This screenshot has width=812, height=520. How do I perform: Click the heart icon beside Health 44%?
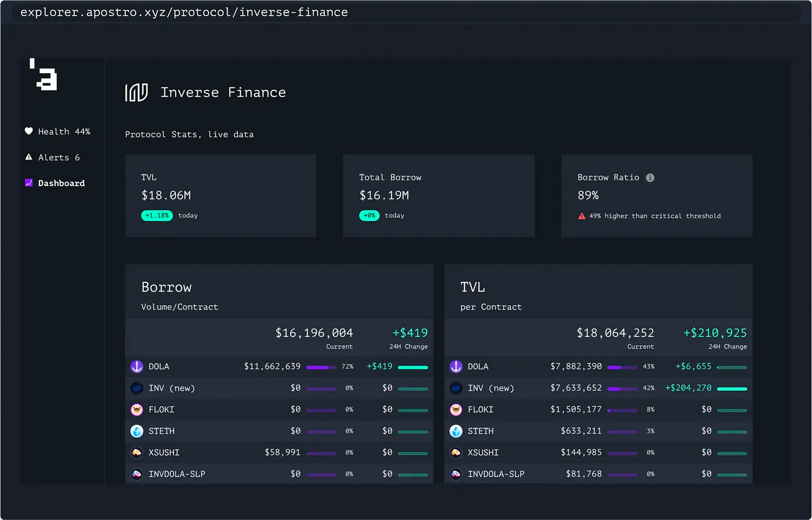tap(28, 131)
